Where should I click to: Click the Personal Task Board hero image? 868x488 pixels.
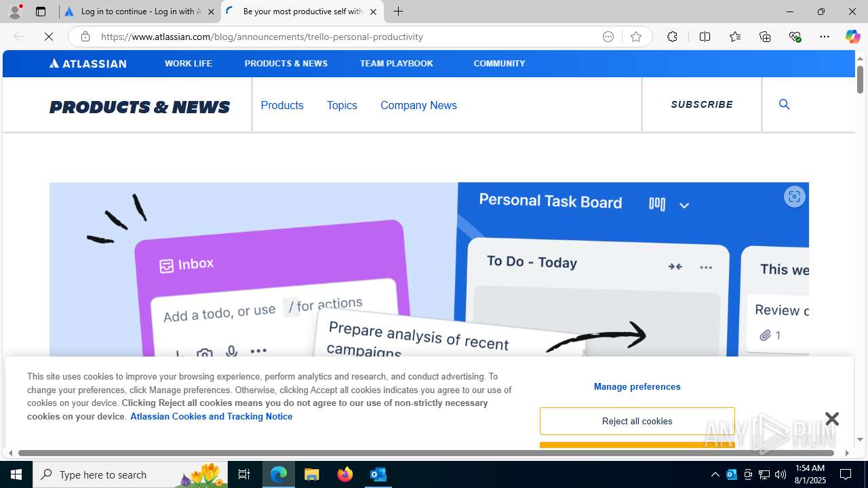point(429,269)
